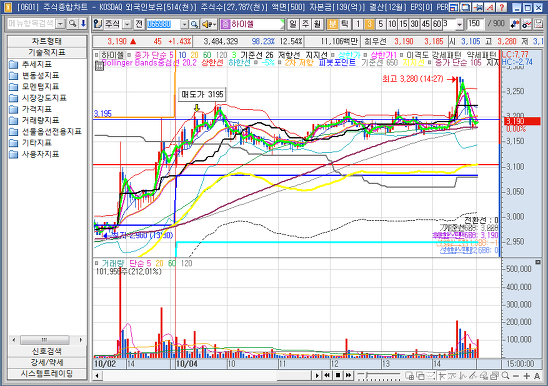Select the 30-minute interval button
Screen dimensions: 548x386
click(x=414, y=24)
